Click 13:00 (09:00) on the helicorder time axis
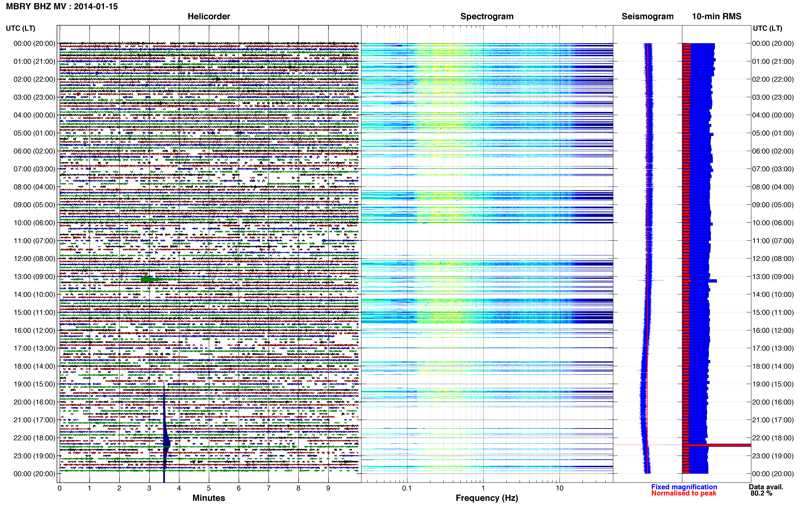Viewport: 812px width, 508px height. tap(34, 277)
